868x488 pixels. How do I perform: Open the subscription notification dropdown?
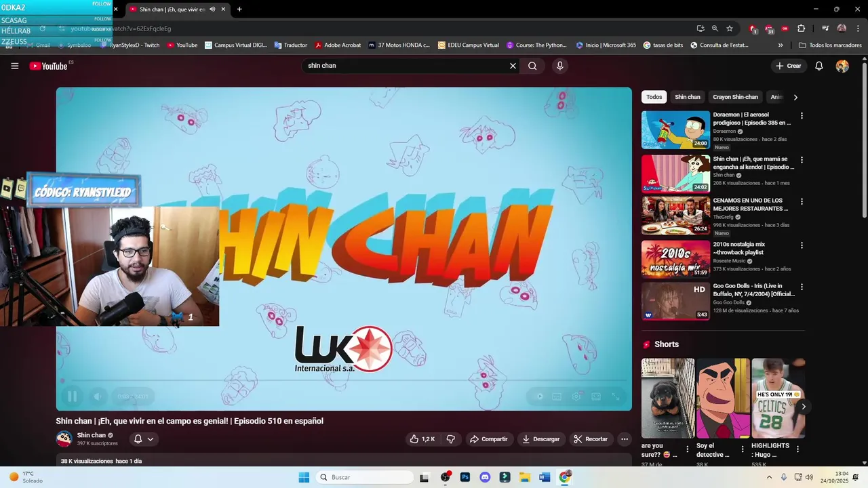coord(144,439)
